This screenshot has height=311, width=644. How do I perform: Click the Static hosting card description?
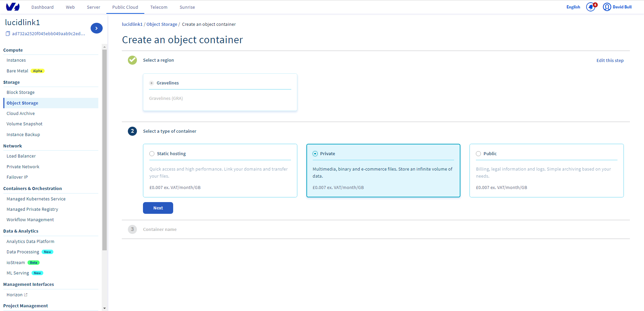coord(218,173)
